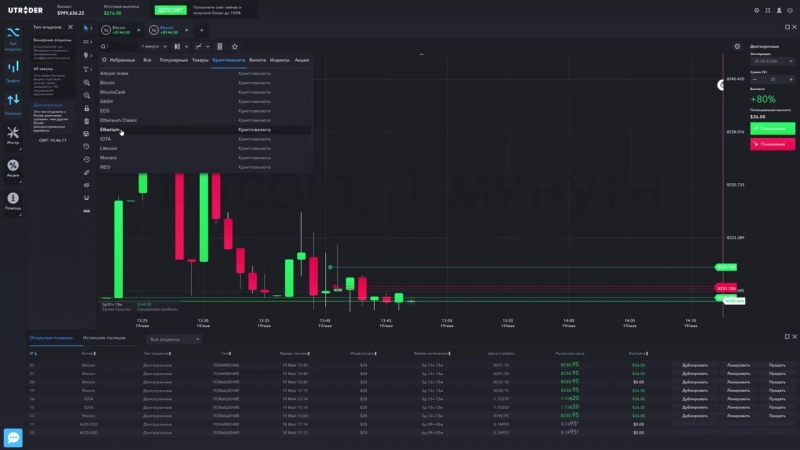Open chart settings gear near price axis
The width and height of the screenshot is (800, 450).
coord(737,46)
